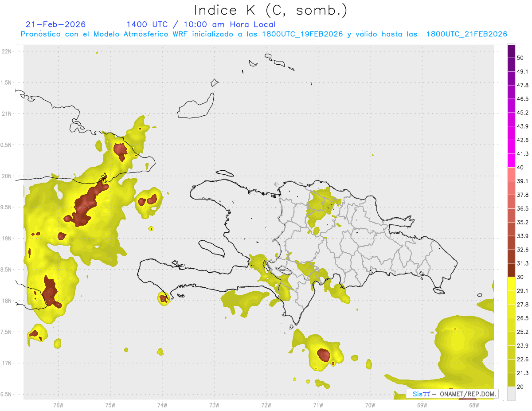Click the longitude label "71W"

[x=318, y=405]
